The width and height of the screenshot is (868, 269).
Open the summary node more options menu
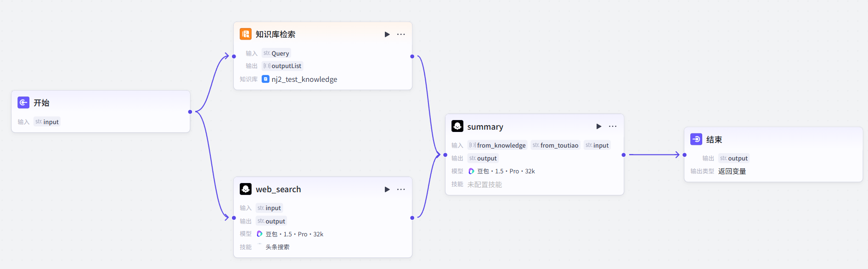click(x=613, y=126)
